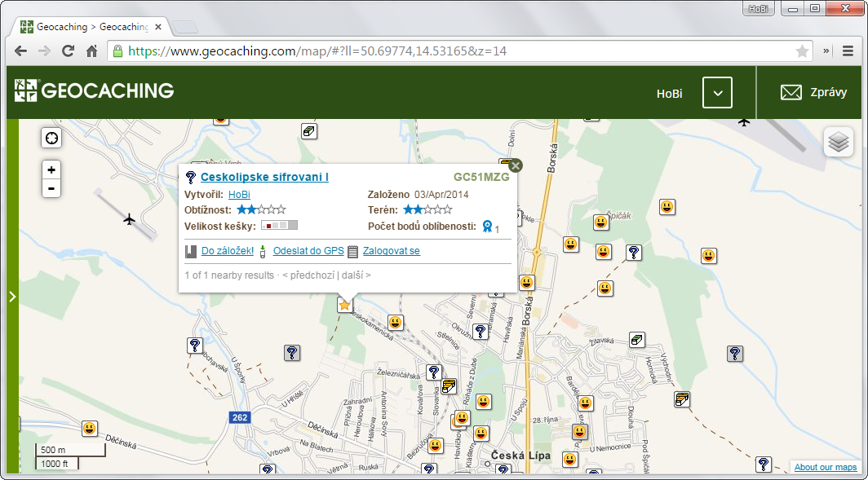Zoom out the map with minus button
Image resolution: width=868 pixels, height=480 pixels.
pyautogui.click(x=51, y=188)
